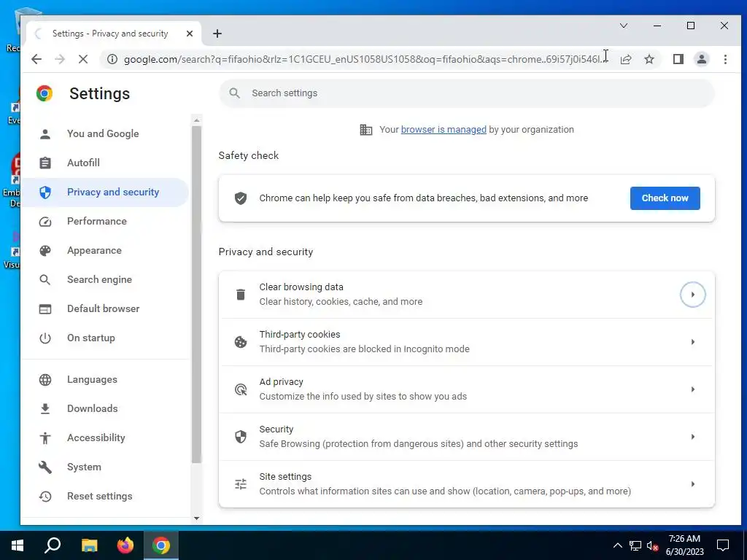
Task: Open a new tab with plus button
Action: (x=217, y=34)
